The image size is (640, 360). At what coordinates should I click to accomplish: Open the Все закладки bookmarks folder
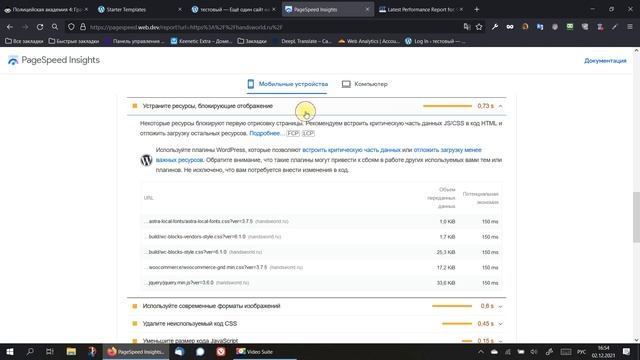(x=24, y=41)
